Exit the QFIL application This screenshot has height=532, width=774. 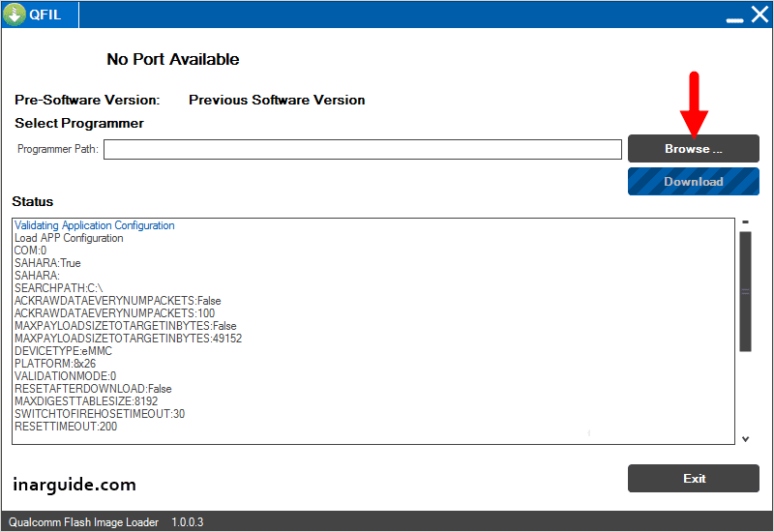[693, 478]
